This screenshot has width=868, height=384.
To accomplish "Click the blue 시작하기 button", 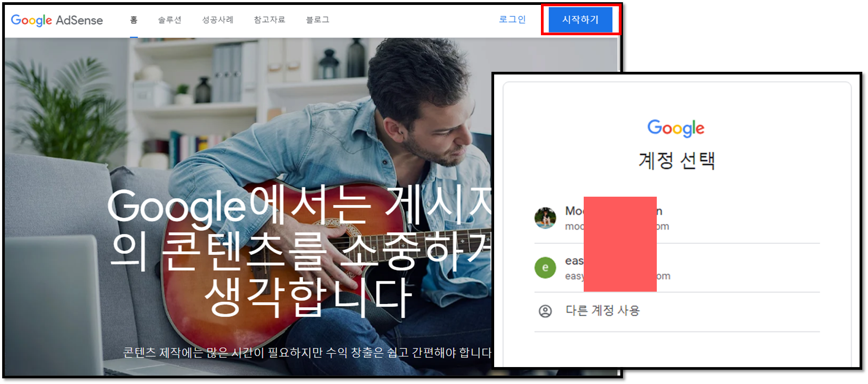I will click(x=580, y=20).
